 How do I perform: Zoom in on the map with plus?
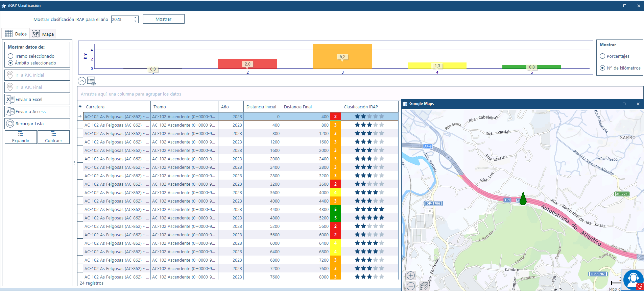pos(410,275)
